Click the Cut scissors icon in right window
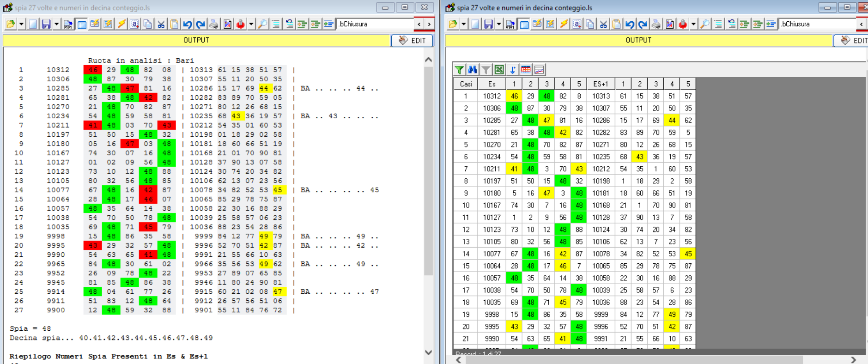Image resolution: width=868 pixels, height=364 pixels. [603, 24]
